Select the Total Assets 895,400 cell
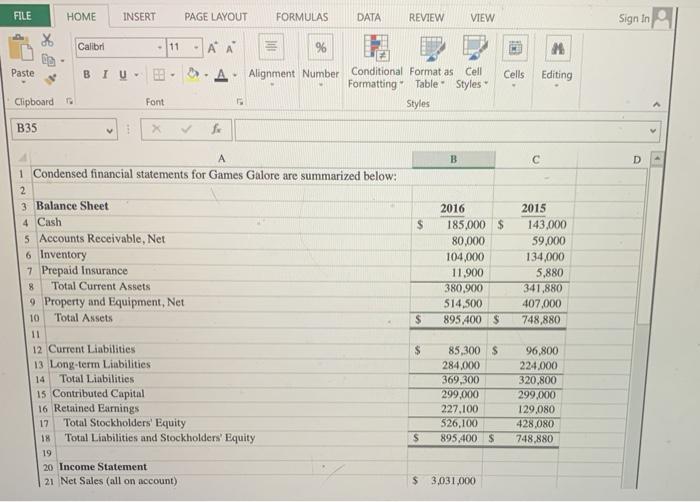The height and width of the screenshot is (502, 700). [x=450, y=320]
